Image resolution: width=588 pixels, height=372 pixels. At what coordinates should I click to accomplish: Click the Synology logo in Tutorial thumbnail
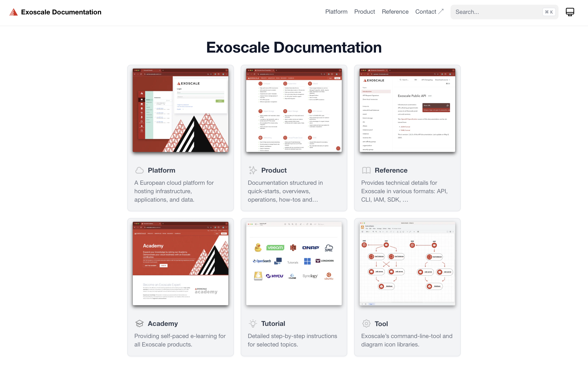click(310, 276)
